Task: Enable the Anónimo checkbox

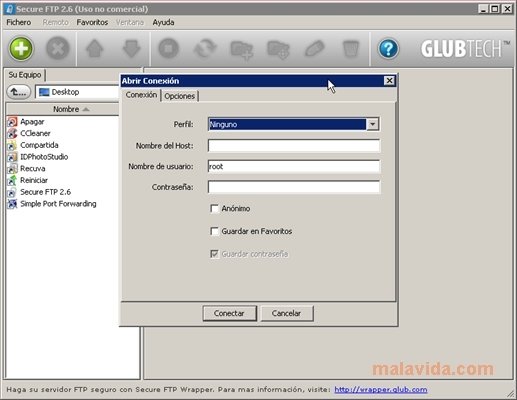Action: tap(214, 209)
